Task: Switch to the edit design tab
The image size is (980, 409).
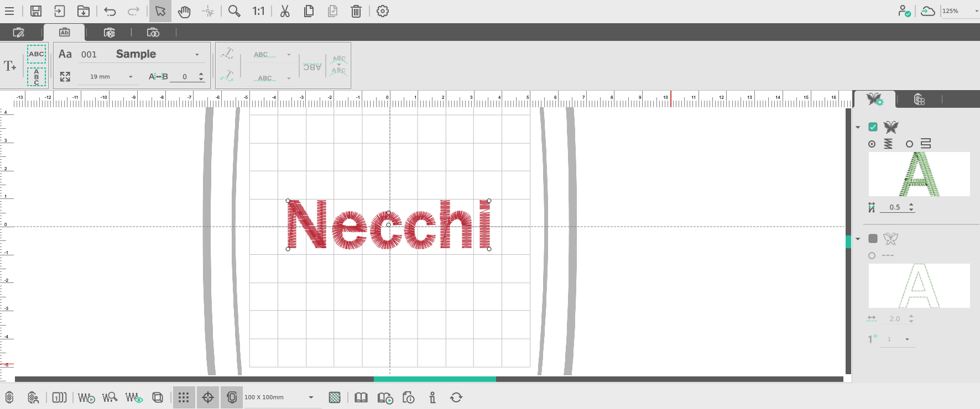Action: [x=18, y=33]
